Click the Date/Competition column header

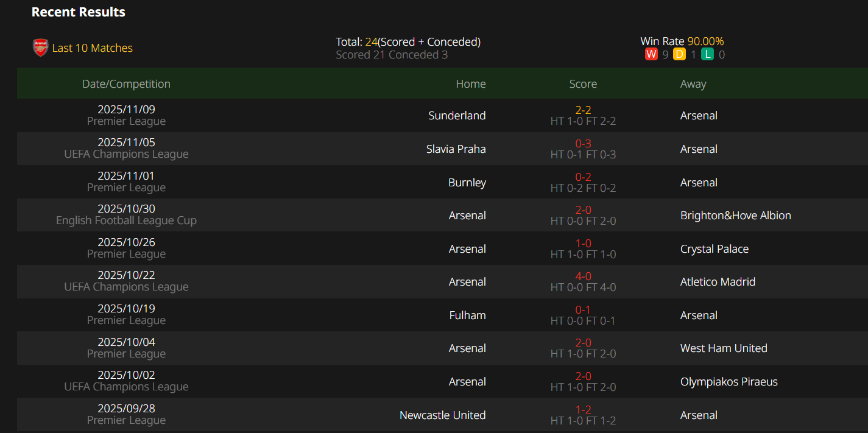[x=126, y=84]
